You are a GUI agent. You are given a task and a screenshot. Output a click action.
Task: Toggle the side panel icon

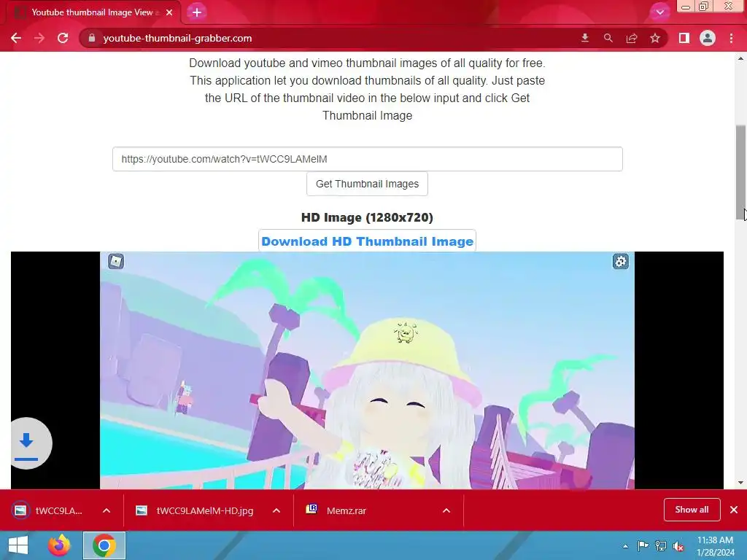coord(684,38)
